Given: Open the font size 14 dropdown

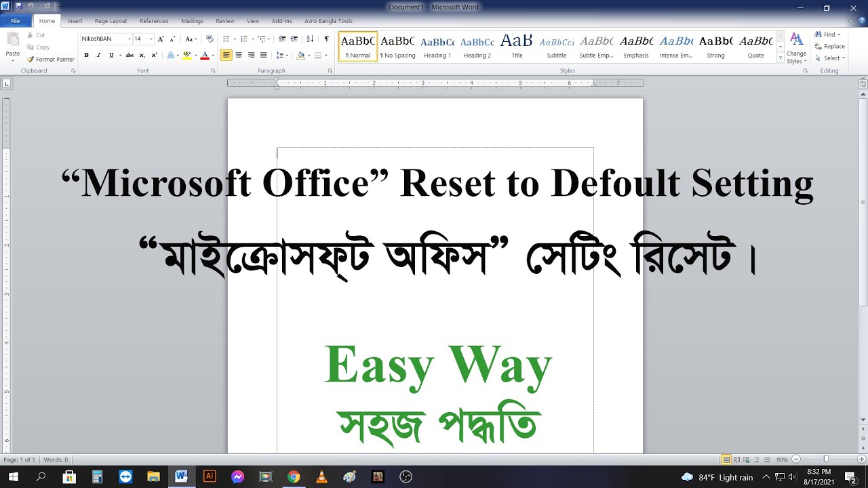Looking at the screenshot, I should pyautogui.click(x=151, y=39).
